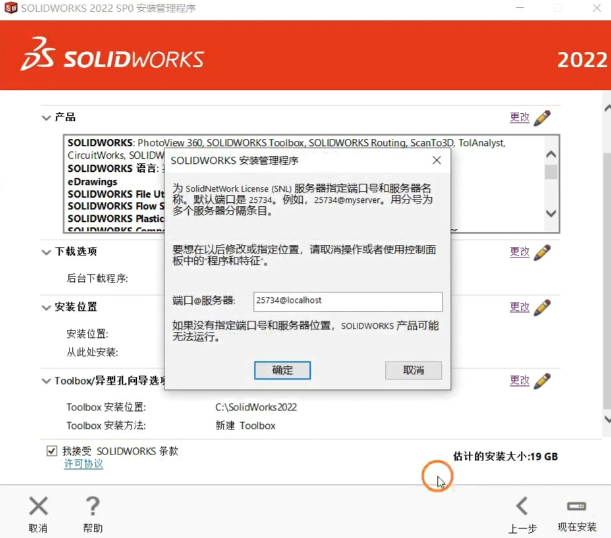Viewport: 611px width, 538px height.
Task: Collapse the 产品 section chevron
Action: point(46,117)
